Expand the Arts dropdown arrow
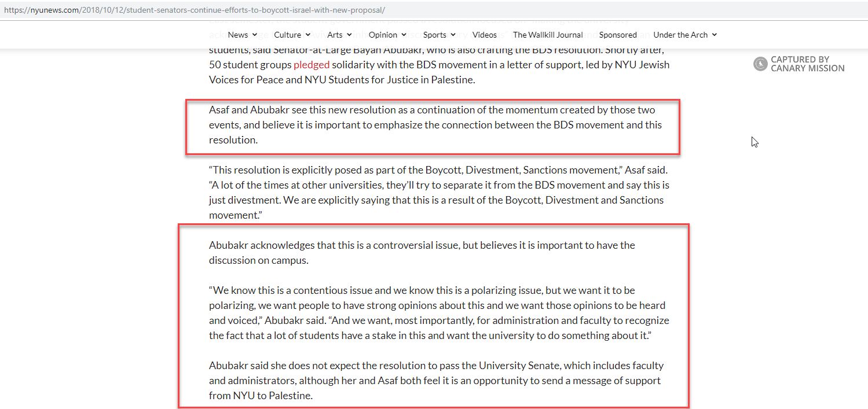Screen dimensions: 868x409 pyautogui.click(x=349, y=35)
